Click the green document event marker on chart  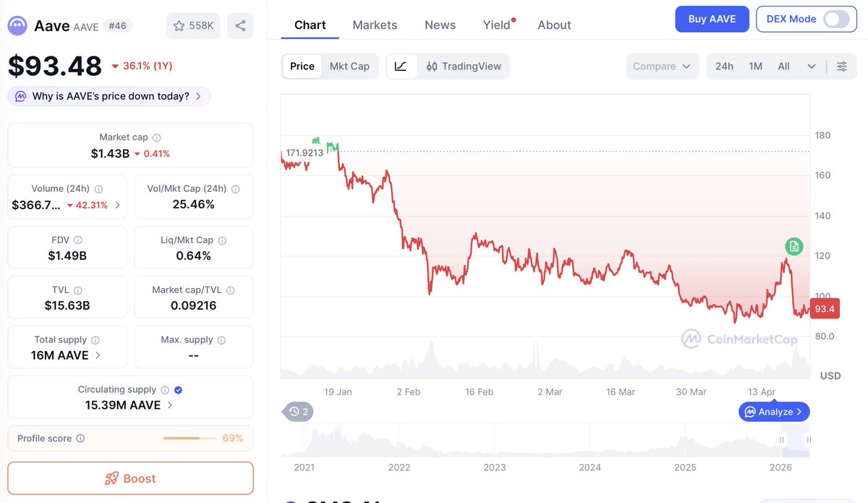coord(794,246)
